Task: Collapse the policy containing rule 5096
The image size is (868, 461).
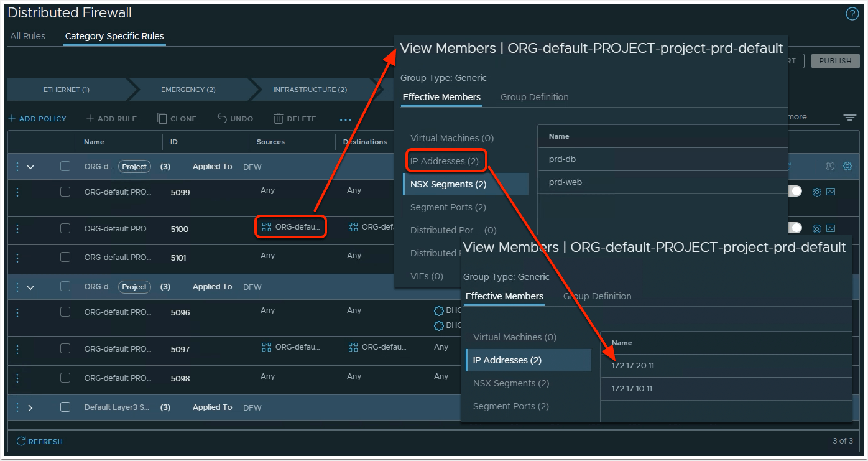Action: (x=30, y=287)
